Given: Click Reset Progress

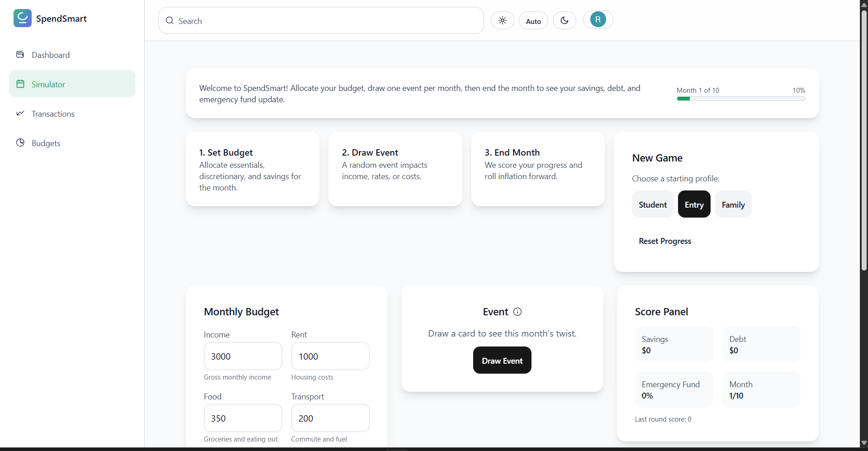Looking at the screenshot, I should [x=665, y=241].
